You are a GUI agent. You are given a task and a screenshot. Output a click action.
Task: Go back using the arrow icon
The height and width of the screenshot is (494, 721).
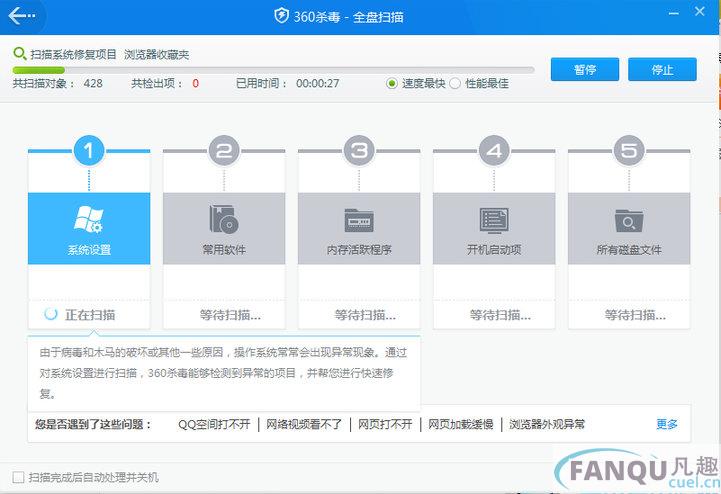point(21,16)
